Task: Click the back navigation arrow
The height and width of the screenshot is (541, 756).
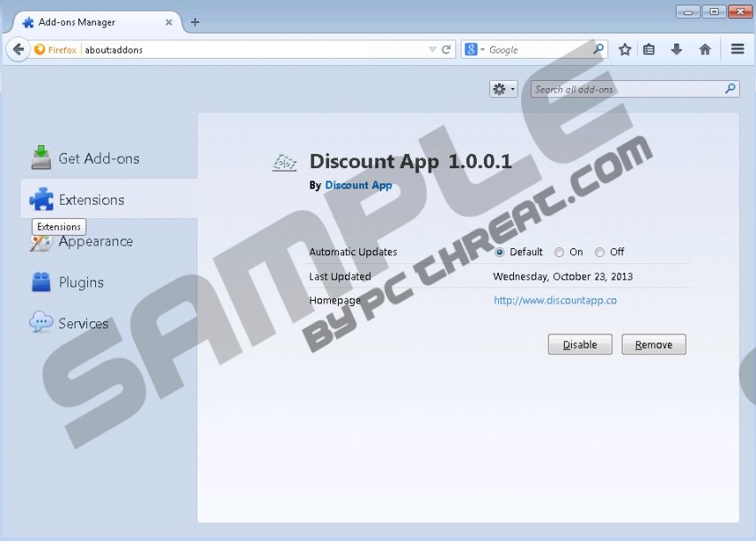Action: (x=18, y=50)
